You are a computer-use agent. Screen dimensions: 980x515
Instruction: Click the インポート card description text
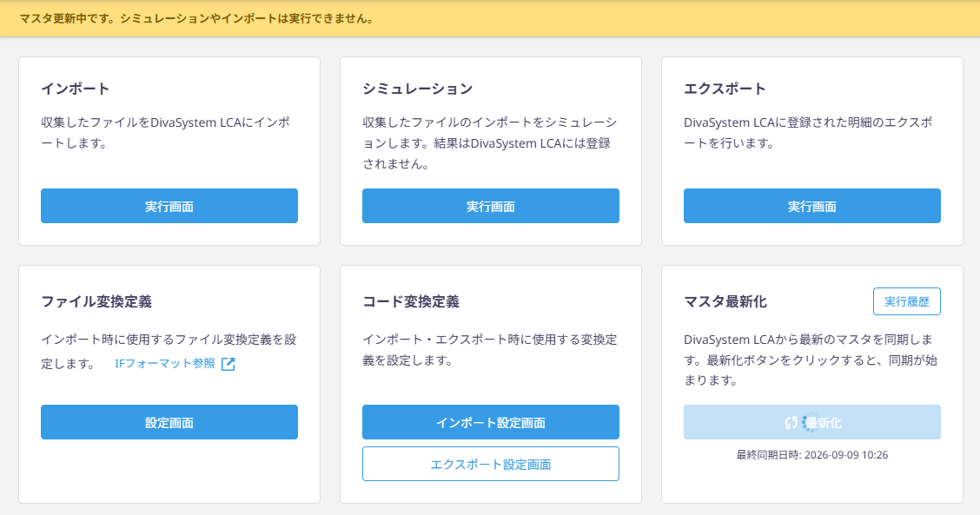[166, 133]
